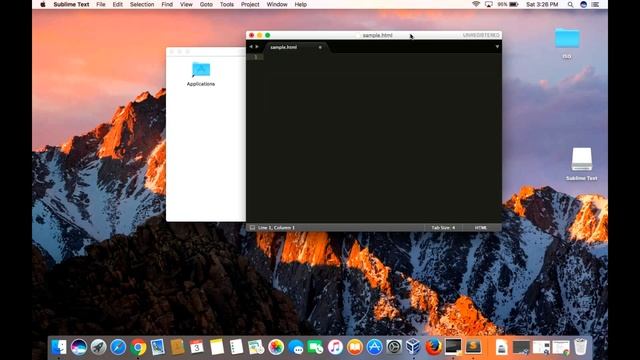Click the UNREGISTERED label in title bar
The height and width of the screenshot is (360, 640).
click(x=481, y=35)
